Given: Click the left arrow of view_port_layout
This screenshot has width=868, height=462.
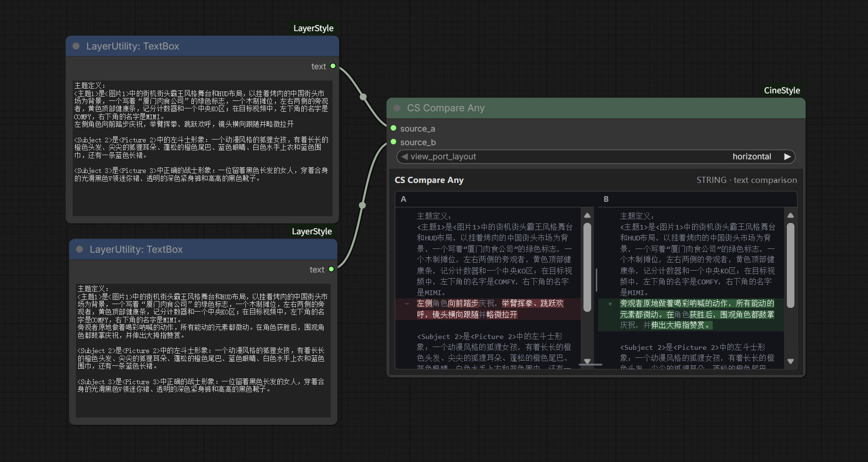Looking at the screenshot, I should (x=404, y=157).
